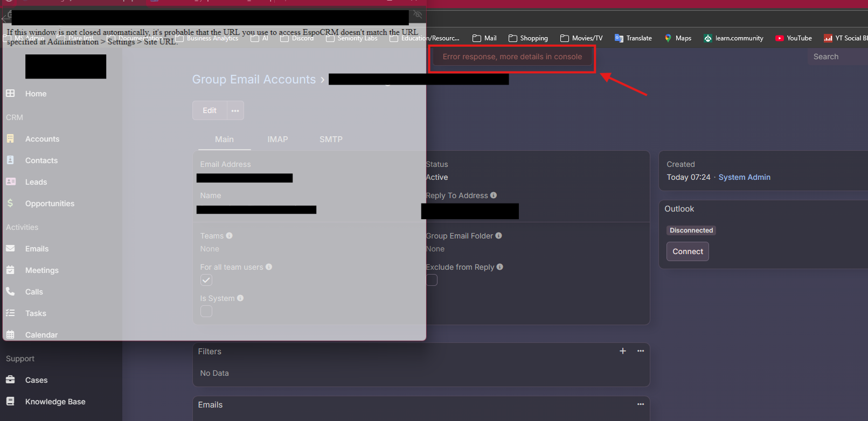Click the Cases briefcase icon

(10, 380)
